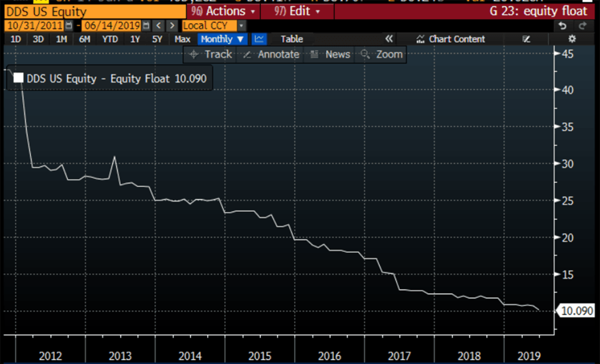
Task: Open chart settings gear icon
Action: point(572,39)
